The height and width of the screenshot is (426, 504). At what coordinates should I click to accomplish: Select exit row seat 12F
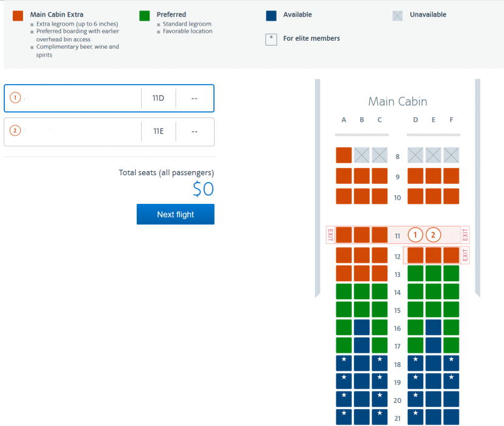pos(451,255)
